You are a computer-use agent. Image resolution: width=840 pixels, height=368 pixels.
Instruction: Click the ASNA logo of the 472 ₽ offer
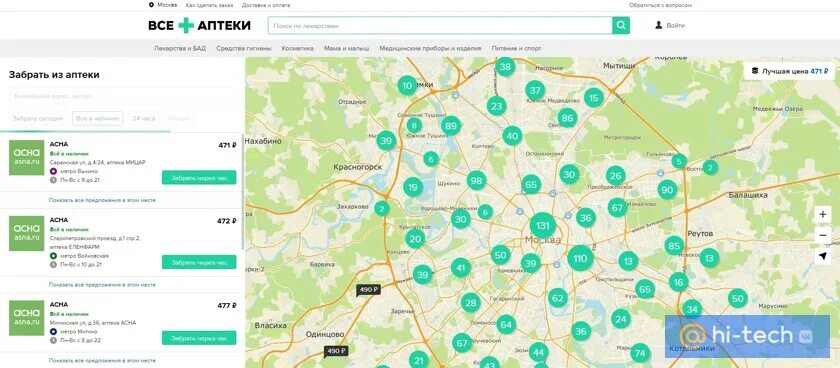pyautogui.click(x=27, y=234)
